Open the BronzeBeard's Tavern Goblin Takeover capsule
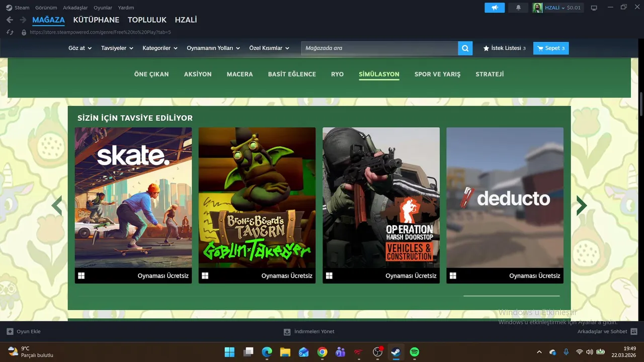Screen dimensions: 644x362 pos(257,205)
